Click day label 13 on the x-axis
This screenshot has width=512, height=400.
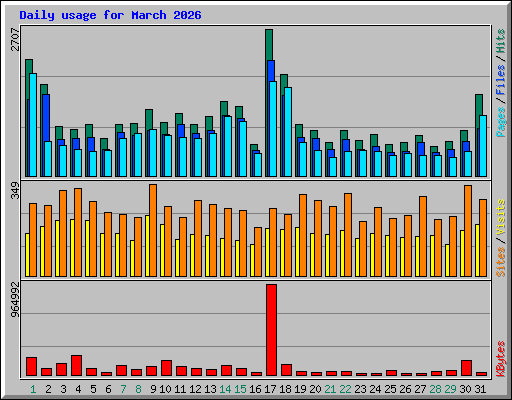click(x=210, y=389)
